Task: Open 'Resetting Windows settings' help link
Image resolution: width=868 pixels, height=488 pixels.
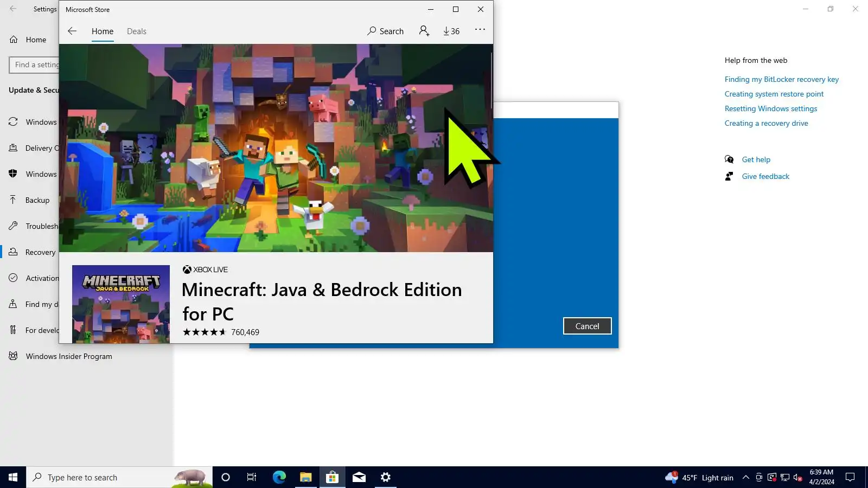Action: (x=771, y=108)
